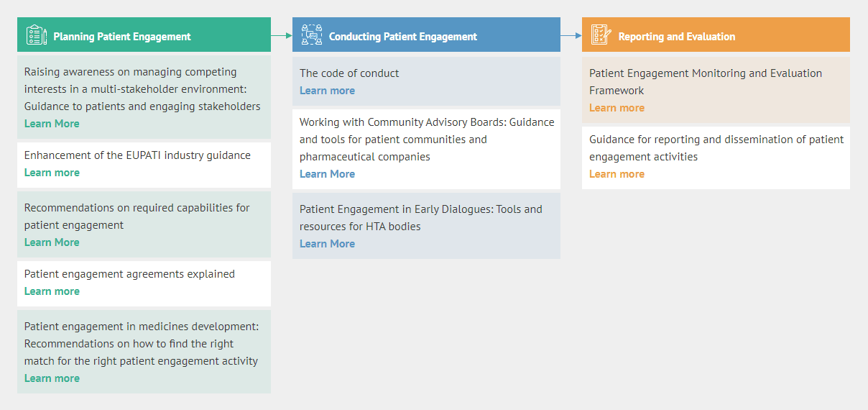Open Learn more for Monitoring and Evaluation Framework
The image size is (868, 410).
click(617, 108)
